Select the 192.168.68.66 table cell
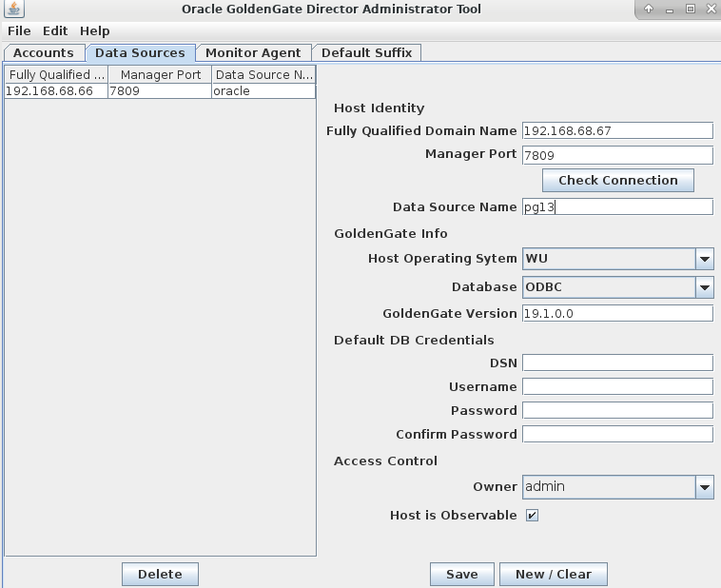Viewport: 721px width, 588px height. [56, 91]
